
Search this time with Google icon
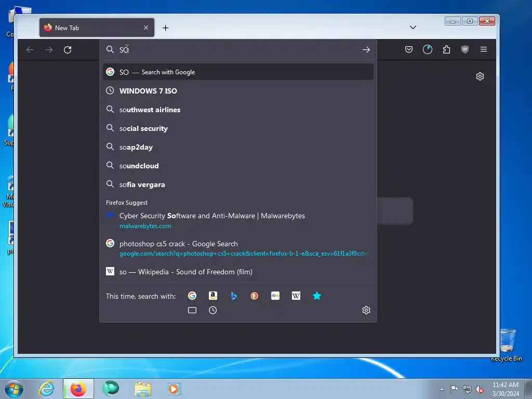(x=192, y=296)
